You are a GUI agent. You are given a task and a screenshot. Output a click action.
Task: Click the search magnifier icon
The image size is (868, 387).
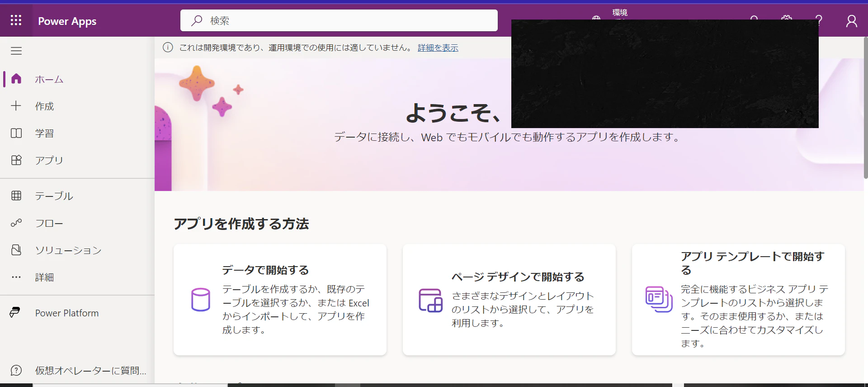196,20
